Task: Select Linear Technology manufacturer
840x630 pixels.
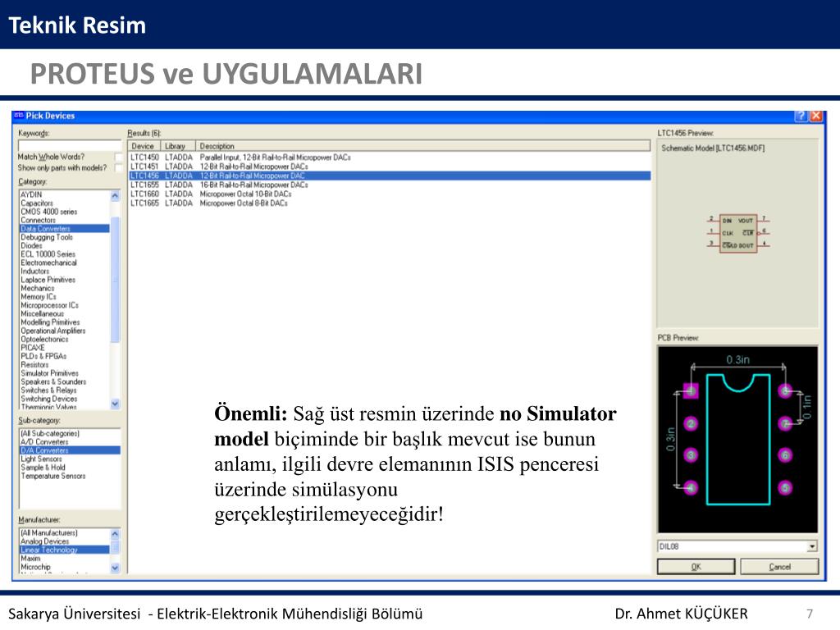Action: (64, 550)
